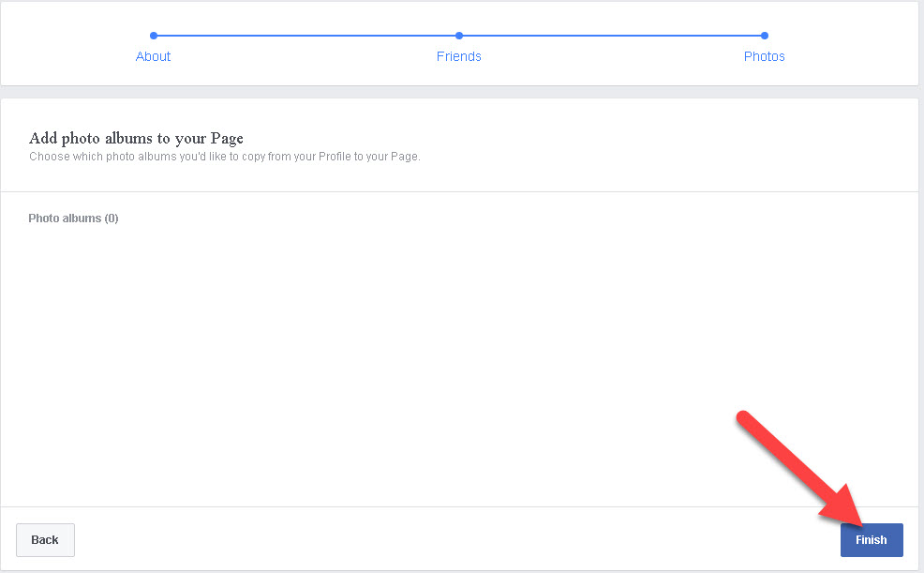
Task: Click the blue Finish button
Action: pos(871,539)
